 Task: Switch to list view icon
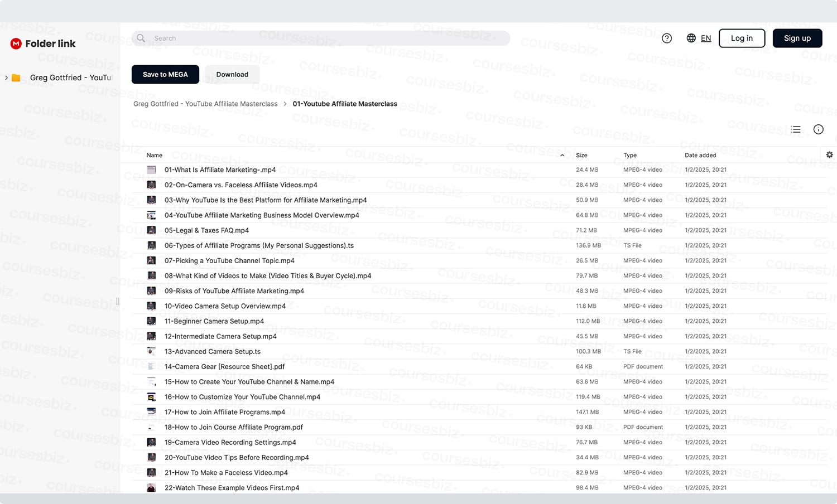[796, 129]
